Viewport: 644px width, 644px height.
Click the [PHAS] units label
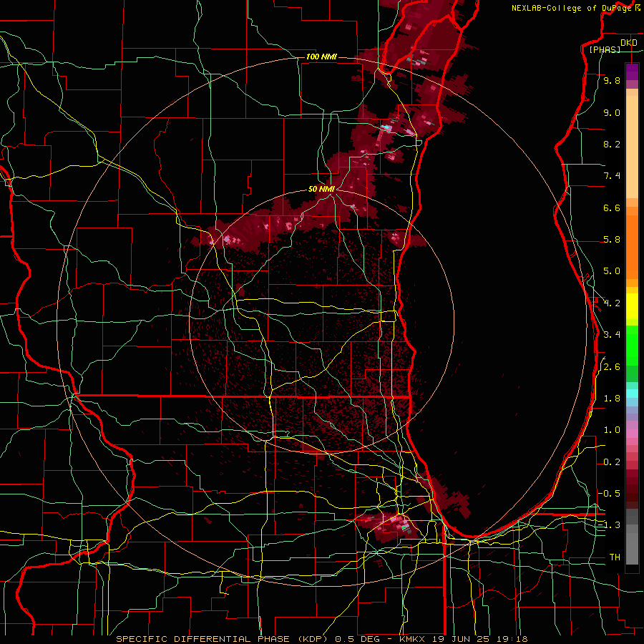[x=605, y=49]
